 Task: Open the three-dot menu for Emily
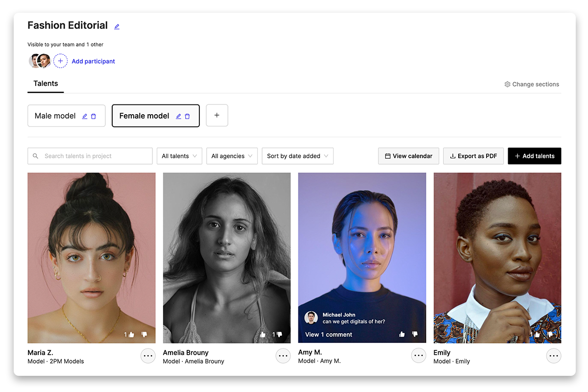pyautogui.click(x=554, y=356)
